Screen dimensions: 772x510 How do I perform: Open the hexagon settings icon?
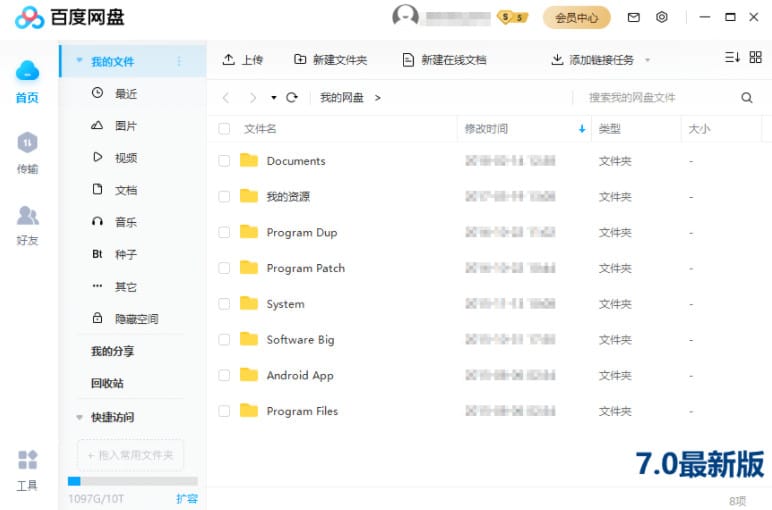(662, 17)
